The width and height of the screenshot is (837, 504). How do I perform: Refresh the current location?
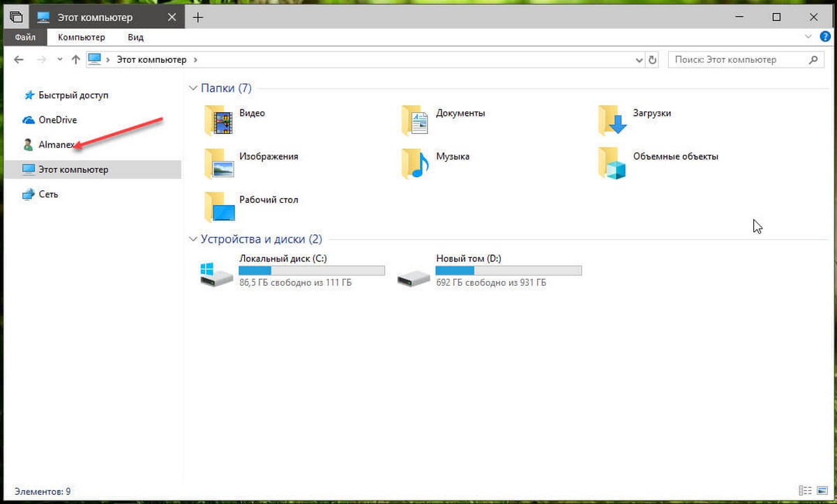click(x=653, y=60)
